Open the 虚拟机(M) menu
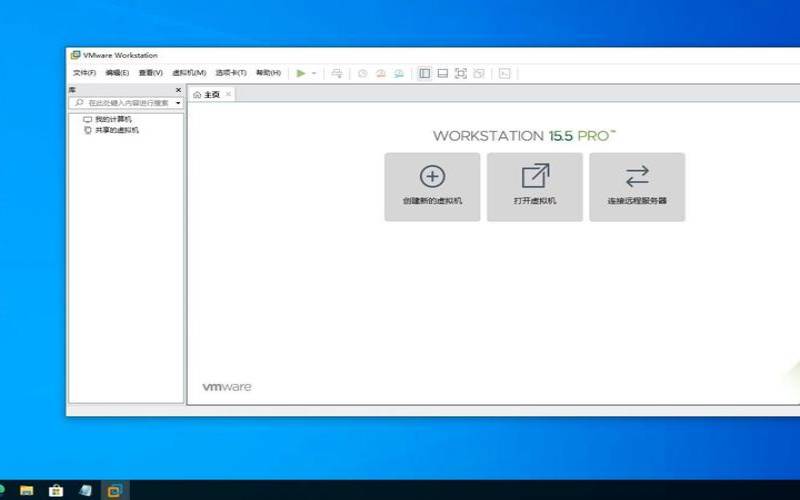Image resolution: width=800 pixels, height=500 pixels. click(x=189, y=73)
